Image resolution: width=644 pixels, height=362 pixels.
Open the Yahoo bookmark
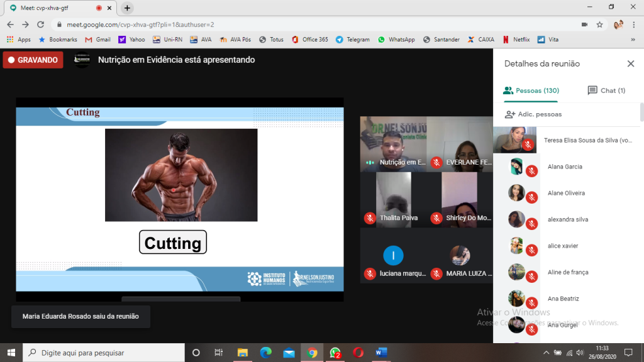(131, 40)
